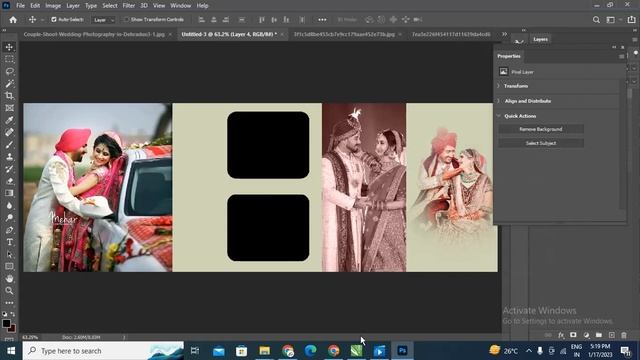Screen dimensions: 640x360
Task: Open the Image menu
Action: (53, 6)
